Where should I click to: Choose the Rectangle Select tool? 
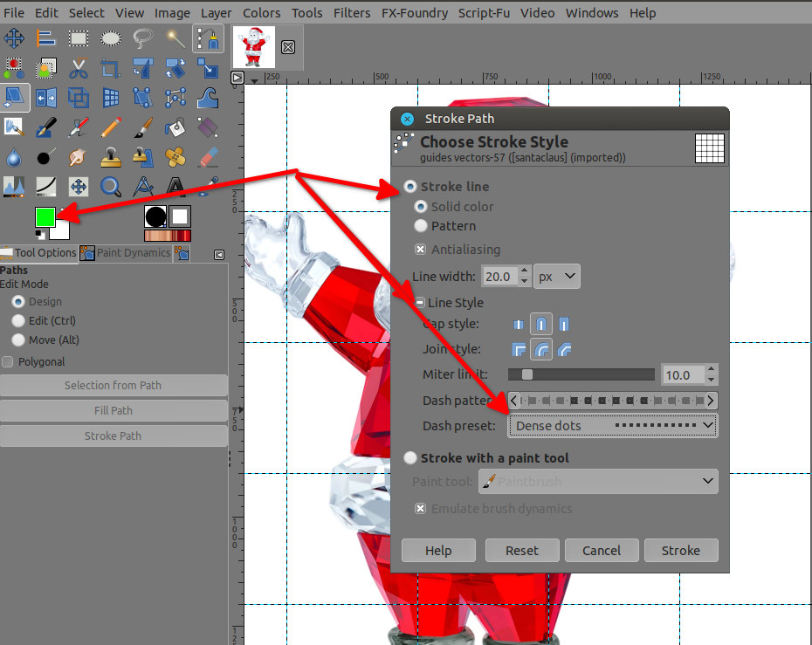pos(79,38)
